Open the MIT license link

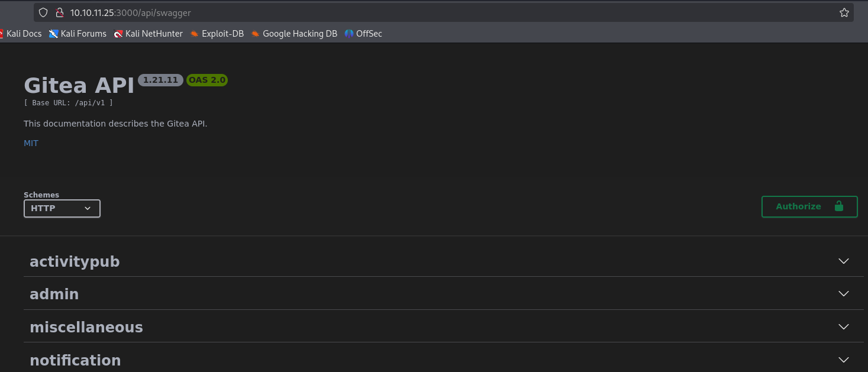point(31,143)
